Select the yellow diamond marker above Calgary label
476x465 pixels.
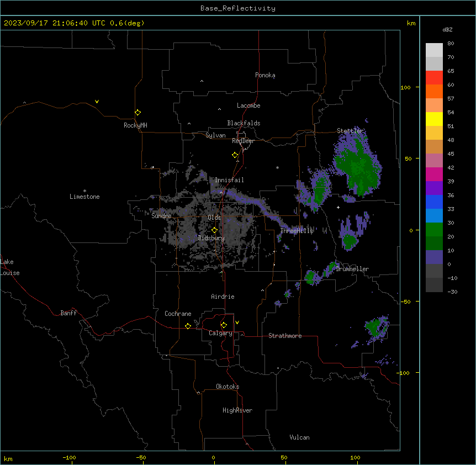(x=224, y=325)
